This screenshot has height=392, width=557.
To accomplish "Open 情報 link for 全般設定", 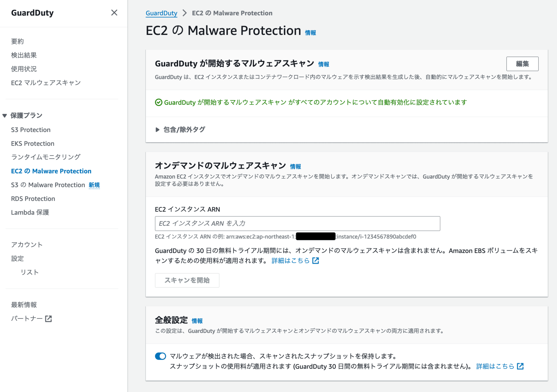I will coord(197,321).
